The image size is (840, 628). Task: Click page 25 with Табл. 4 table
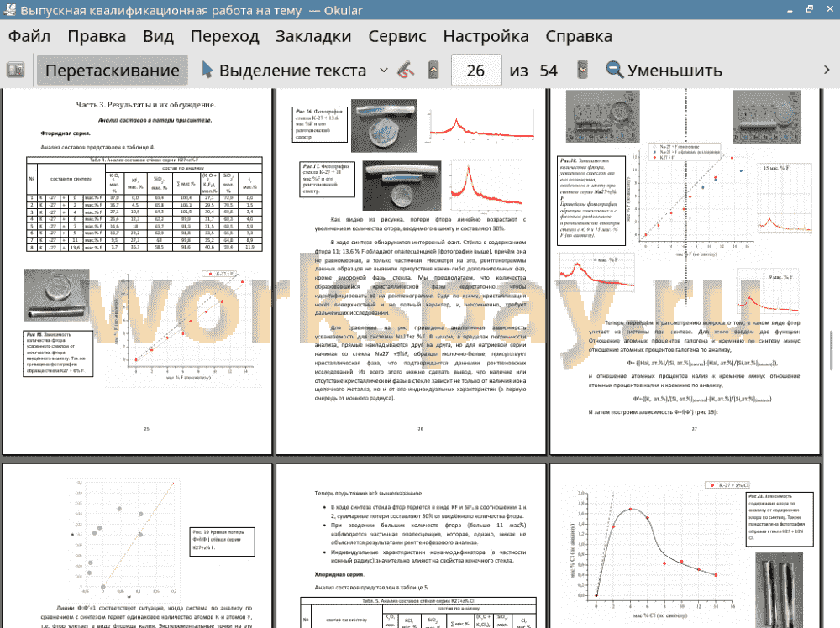tap(137, 271)
